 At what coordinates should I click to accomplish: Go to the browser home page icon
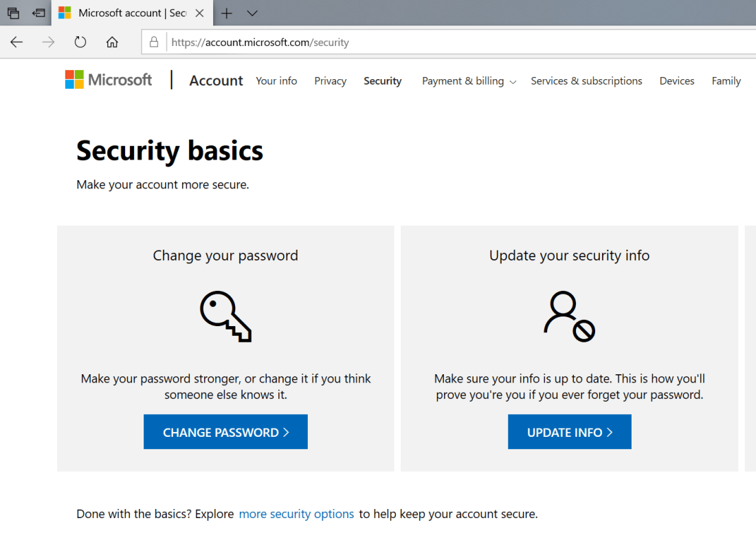tap(112, 42)
